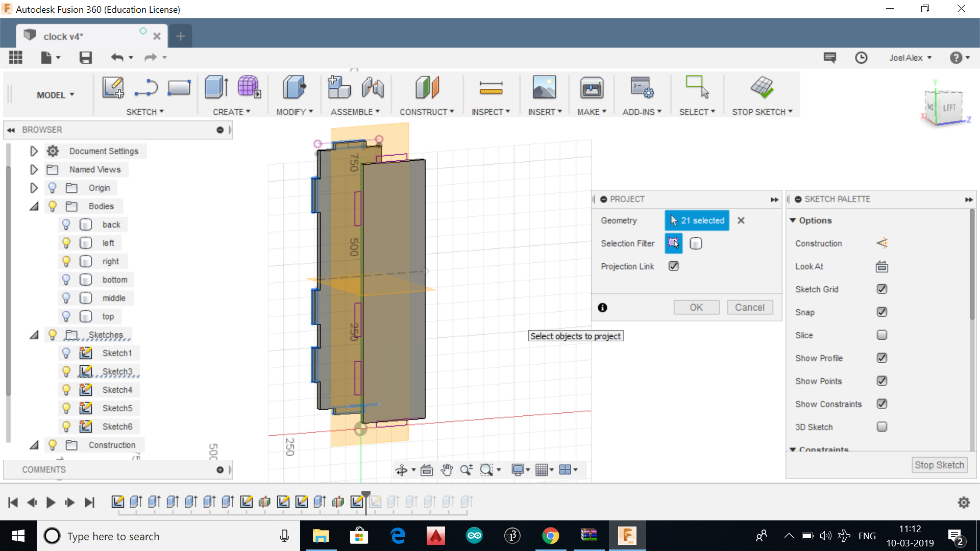Uncheck the Projection Link checkbox
Viewport: 980px width, 551px height.
point(674,266)
